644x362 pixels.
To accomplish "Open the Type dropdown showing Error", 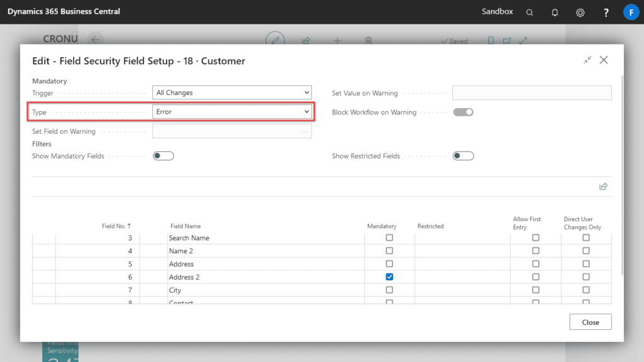I will click(231, 111).
